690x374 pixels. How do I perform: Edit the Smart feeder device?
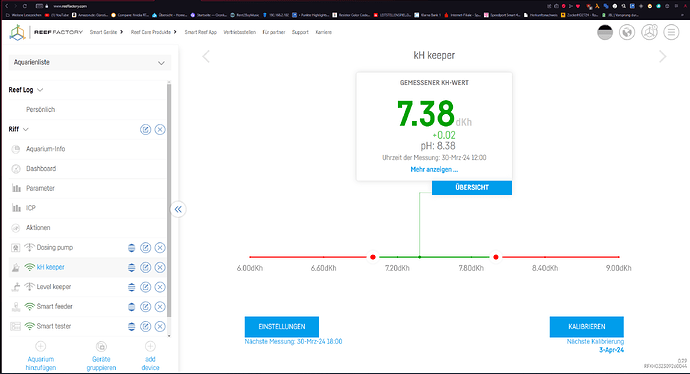(x=145, y=307)
